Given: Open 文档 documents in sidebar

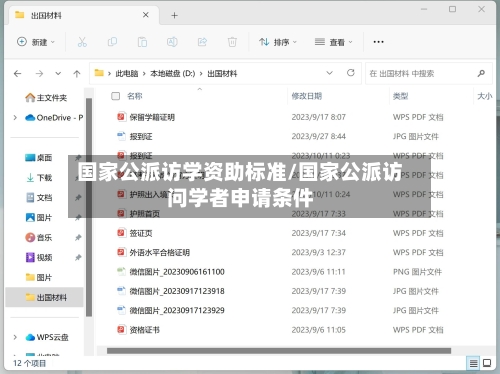Looking at the screenshot, I should (x=39, y=197).
